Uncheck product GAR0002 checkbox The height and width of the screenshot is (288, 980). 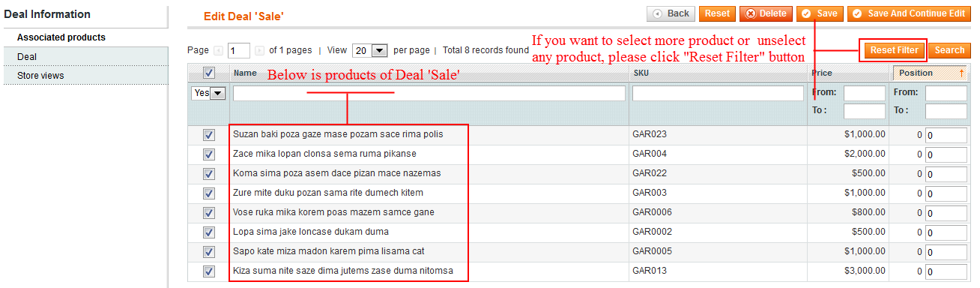pos(209,232)
